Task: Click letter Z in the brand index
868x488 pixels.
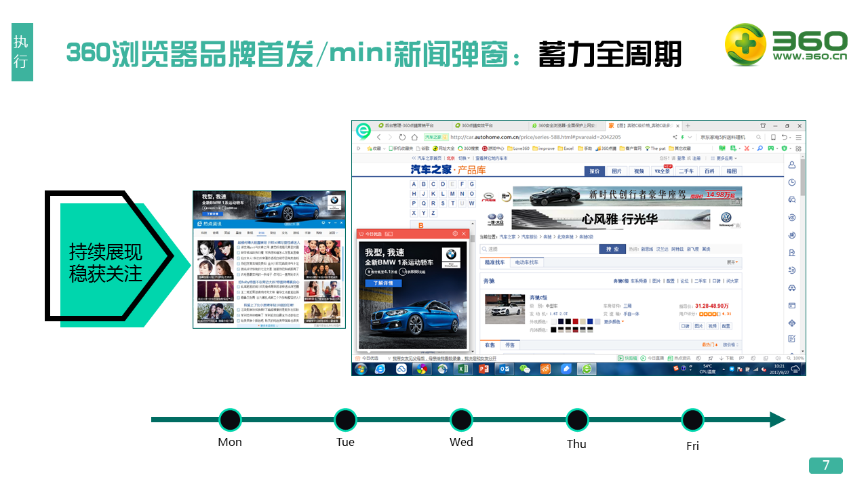Action: [433, 213]
